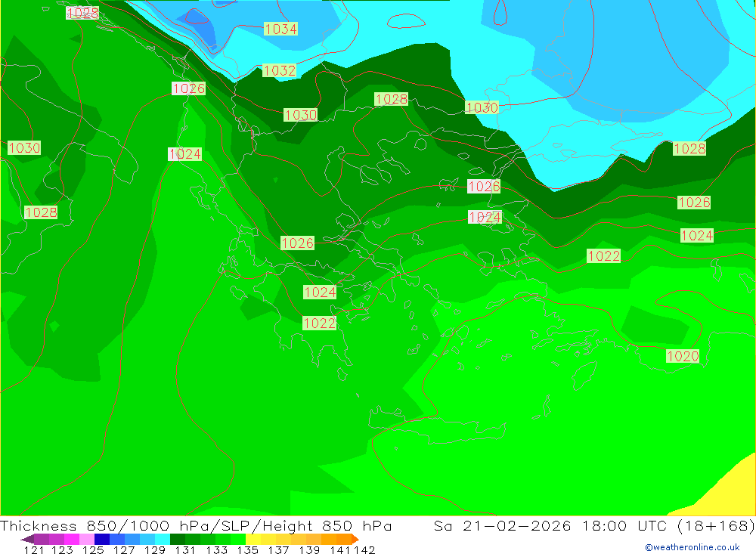The width and height of the screenshot is (756, 554).
Task: Select the cyan legend swatch before dark green
Action: 163,539
